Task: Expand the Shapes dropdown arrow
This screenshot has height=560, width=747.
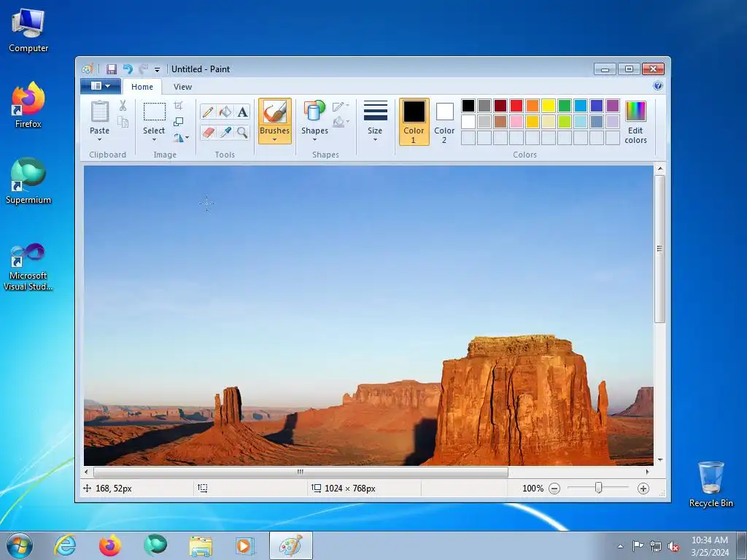Action: coord(314,139)
